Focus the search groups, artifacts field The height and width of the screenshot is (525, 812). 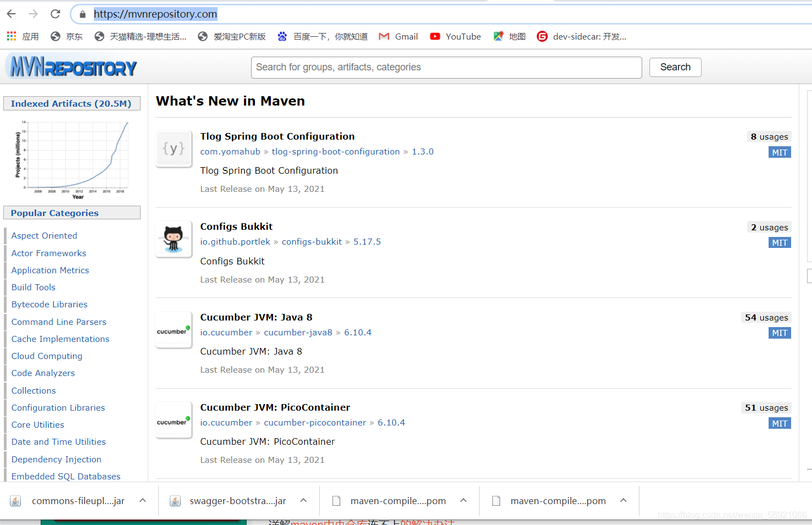click(447, 67)
